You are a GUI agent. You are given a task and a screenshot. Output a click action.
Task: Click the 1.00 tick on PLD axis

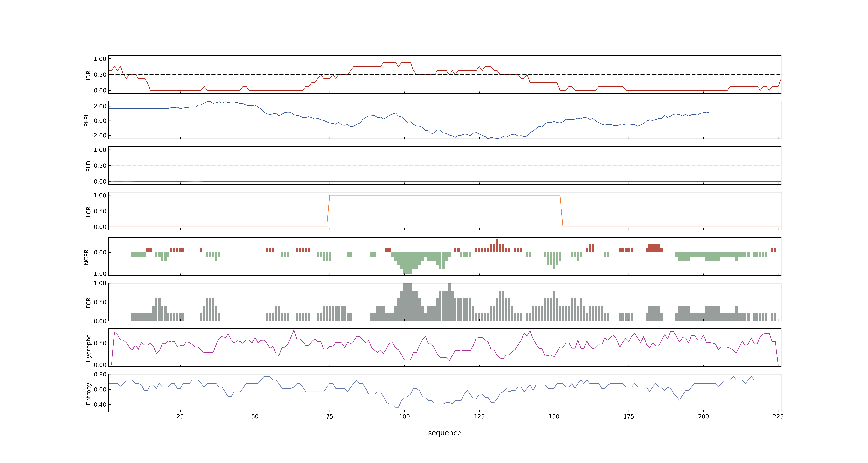(x=100, y=150)
